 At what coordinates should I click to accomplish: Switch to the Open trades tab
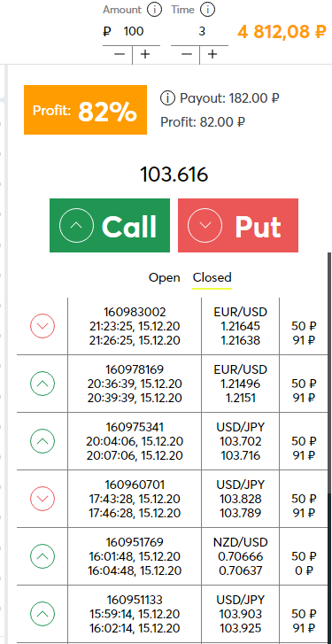(x=164, y=278)
